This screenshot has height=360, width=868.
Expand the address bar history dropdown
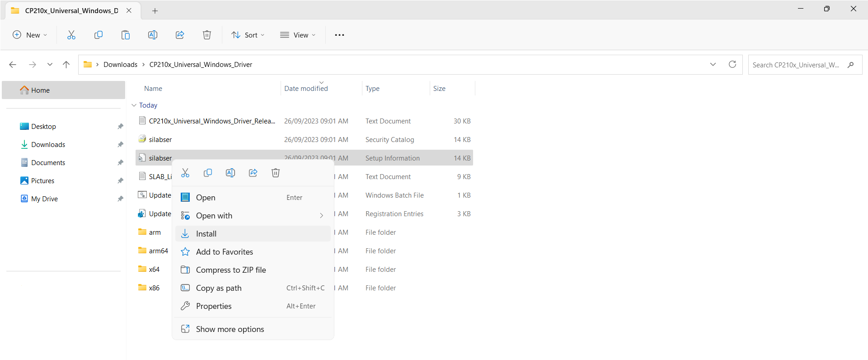pos(713,64)
